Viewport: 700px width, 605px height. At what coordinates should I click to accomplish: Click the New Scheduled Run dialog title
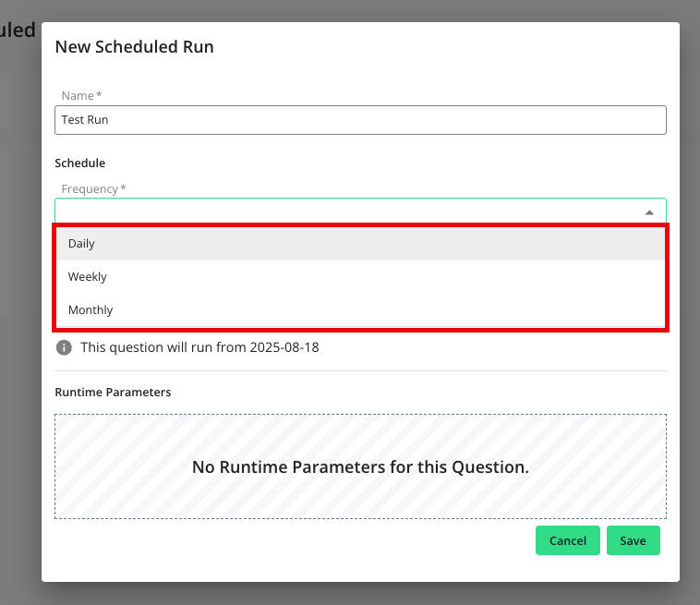pyautogui.click(x=135, y=46)
